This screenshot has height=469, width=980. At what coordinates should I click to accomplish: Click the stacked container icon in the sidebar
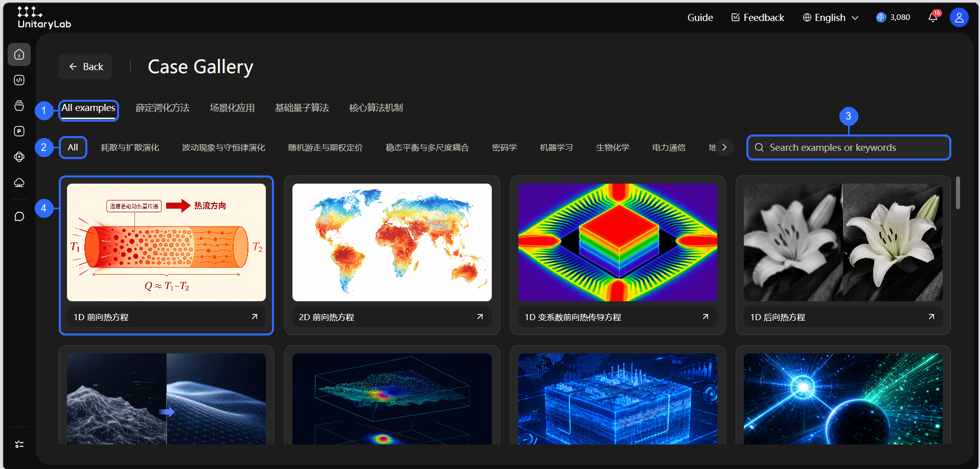pos(19,106)
